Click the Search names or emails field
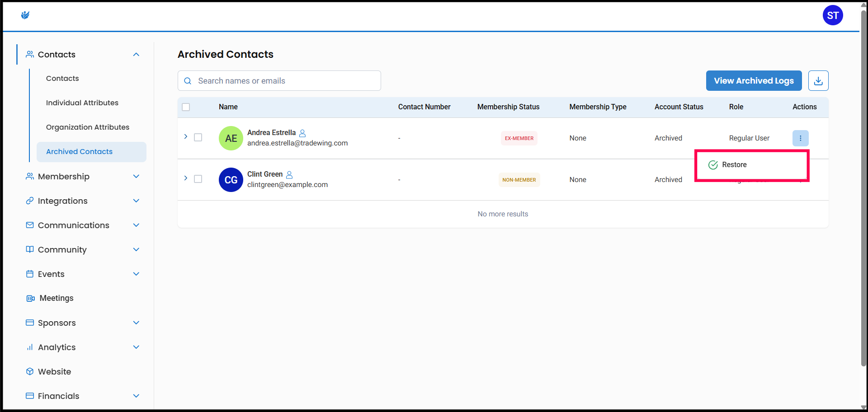868x412 pixels. pyautogui.click(x=279, y=81)
